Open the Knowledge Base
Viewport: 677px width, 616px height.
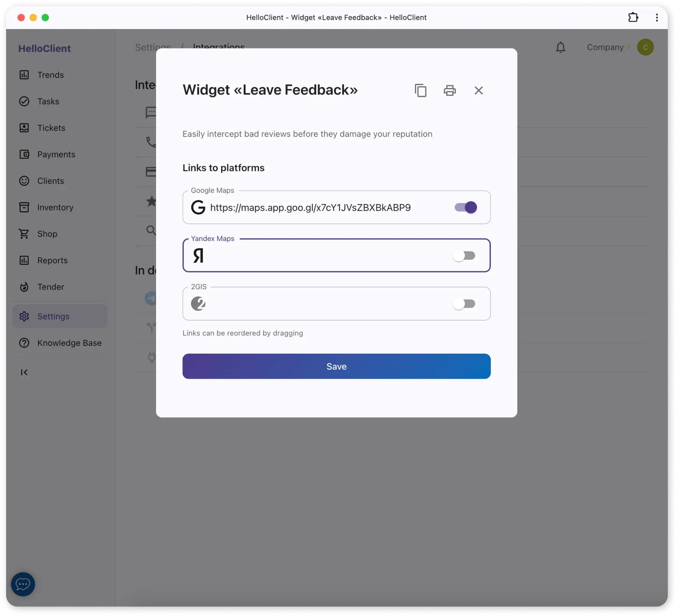69,342
